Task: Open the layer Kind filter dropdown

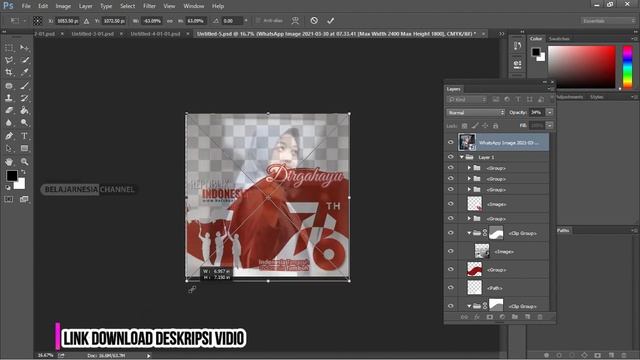Action: click(x=467, y=100)
